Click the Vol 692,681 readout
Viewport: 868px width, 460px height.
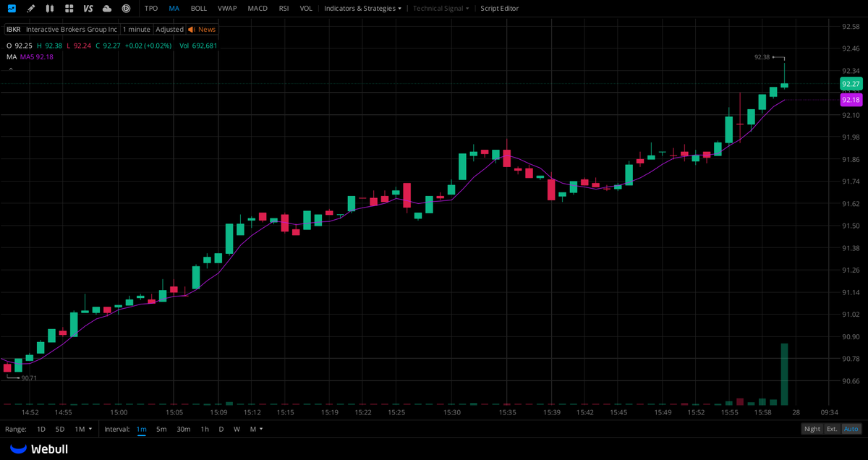(x=198, y=46)
